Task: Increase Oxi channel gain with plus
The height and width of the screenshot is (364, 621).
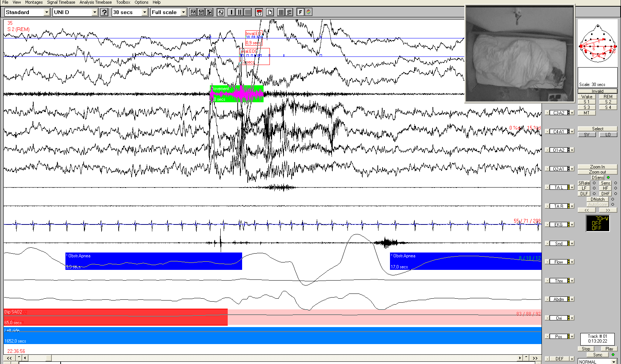Action: click(x=572, y=318)
